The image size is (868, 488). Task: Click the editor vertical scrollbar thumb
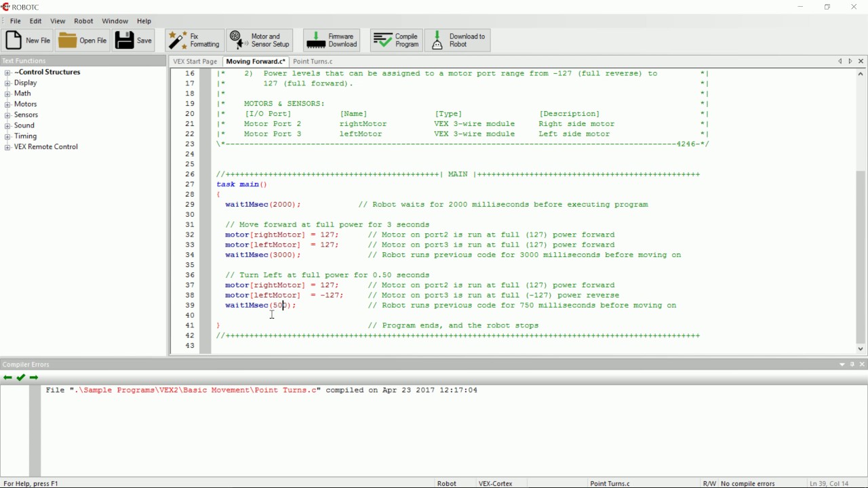861,258
